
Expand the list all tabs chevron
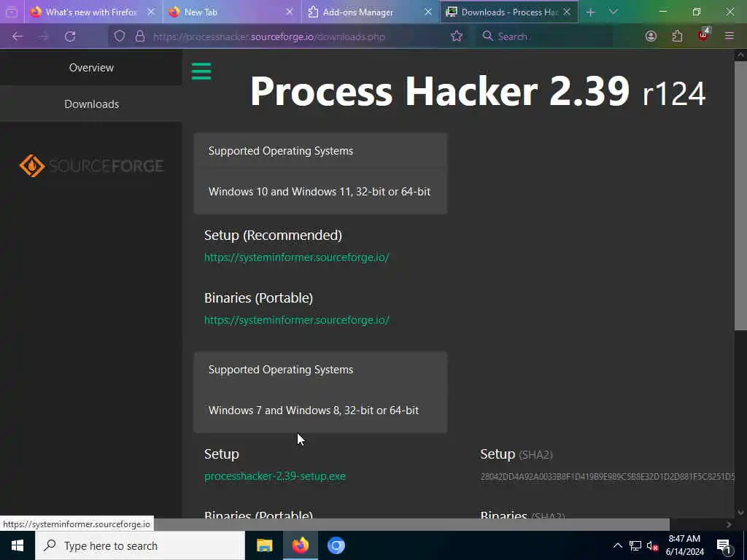tap(613, 12)
